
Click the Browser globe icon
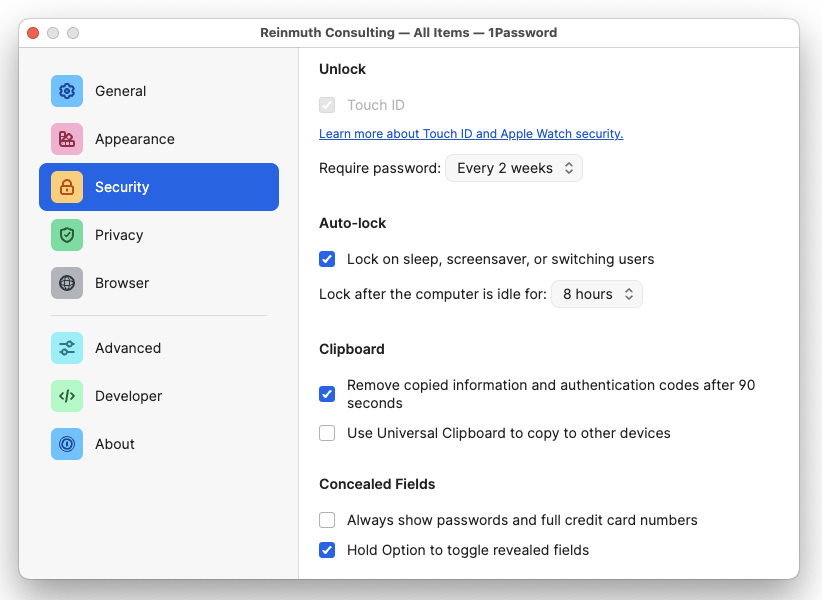[x=67, y=283]
